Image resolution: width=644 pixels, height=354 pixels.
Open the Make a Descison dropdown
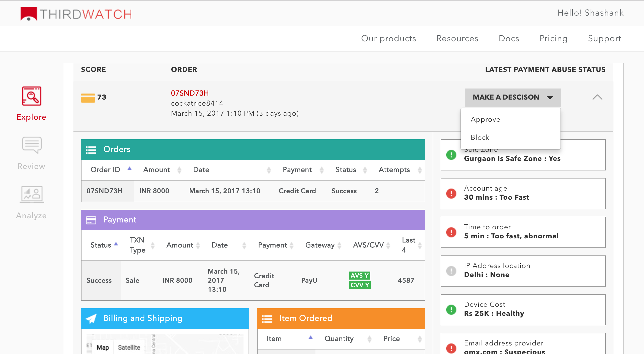[513, 97]
